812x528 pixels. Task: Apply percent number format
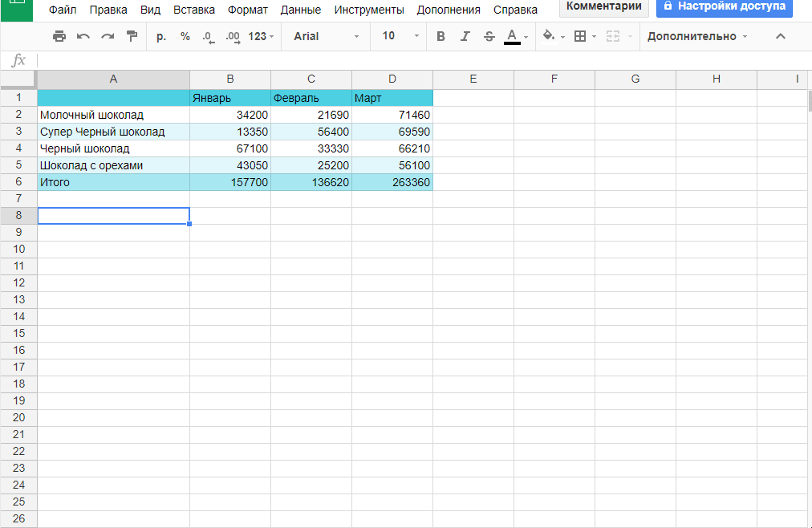(x=185, y=36)
